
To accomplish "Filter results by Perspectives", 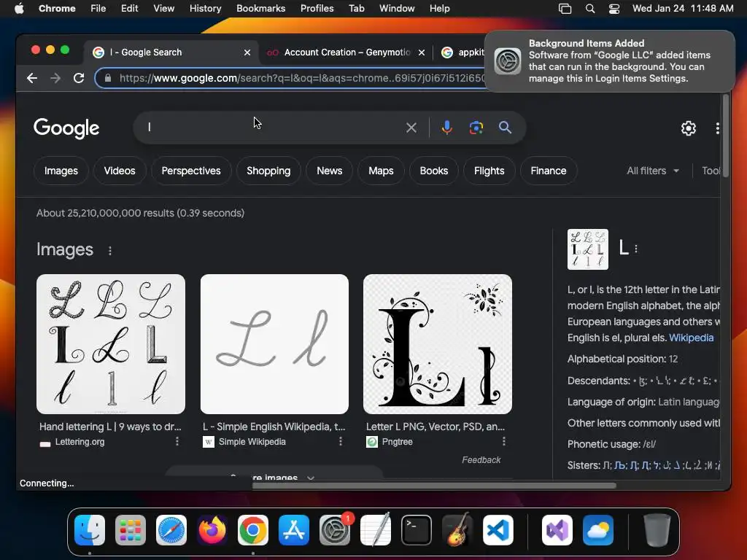I will tap(191, 171).
